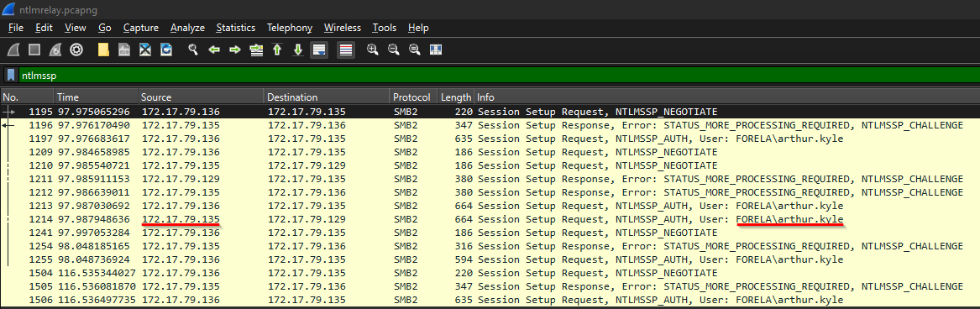Restart current capture icon
The image size is (980, 309).
coord(55,50)
